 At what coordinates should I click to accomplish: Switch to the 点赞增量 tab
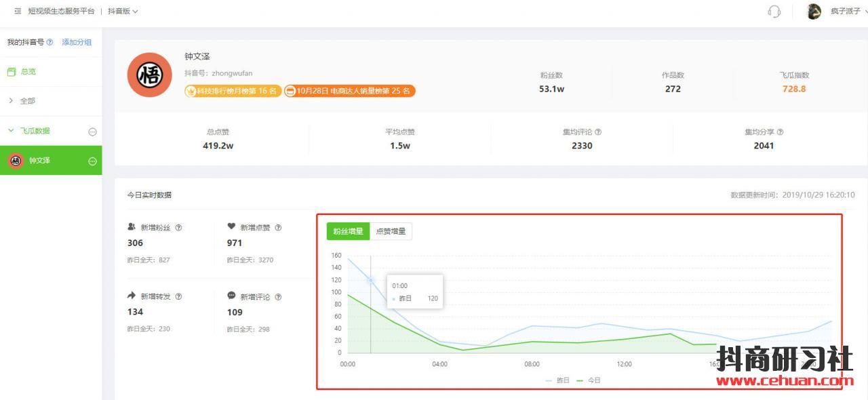point(391,231)
